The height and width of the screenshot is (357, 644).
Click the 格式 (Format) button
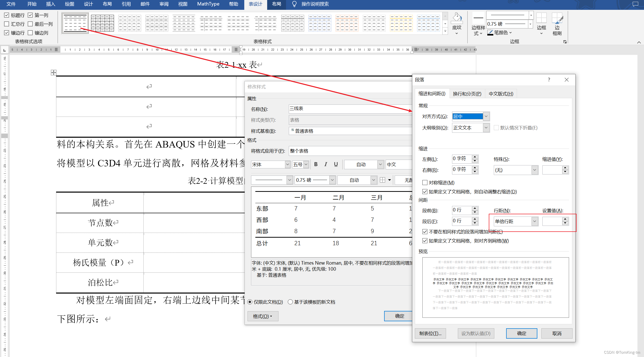[263, 316]
